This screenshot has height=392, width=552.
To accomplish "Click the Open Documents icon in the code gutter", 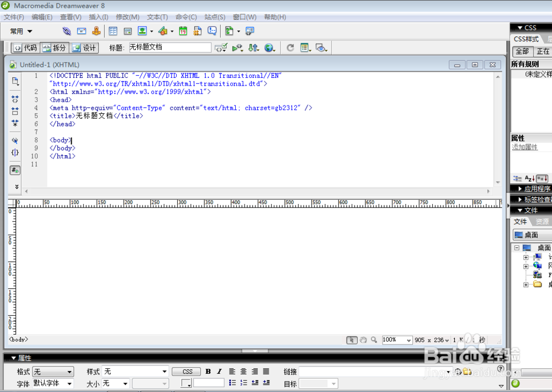I will [x=15, y=81].
